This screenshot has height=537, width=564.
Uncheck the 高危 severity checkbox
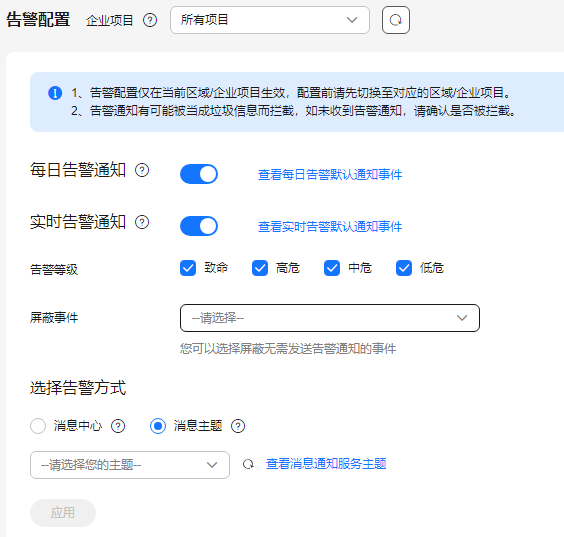pos(260,268)
